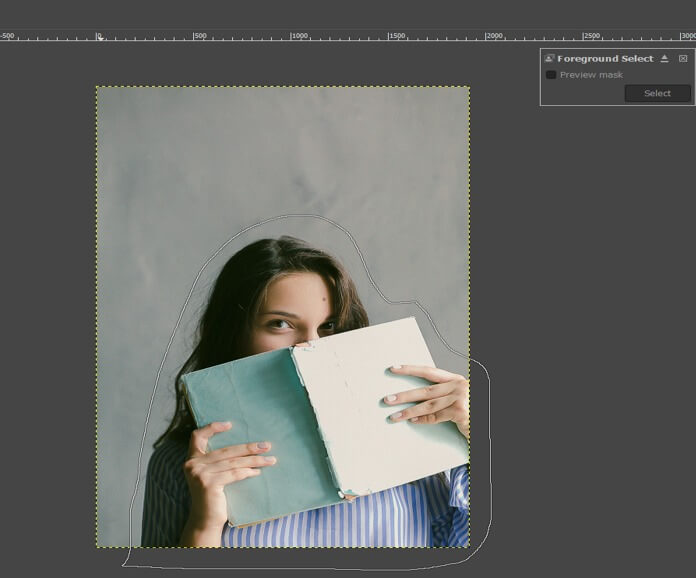Click the woman's photo on the canvas
Screen dimensions: 696x578
(283, 317)
